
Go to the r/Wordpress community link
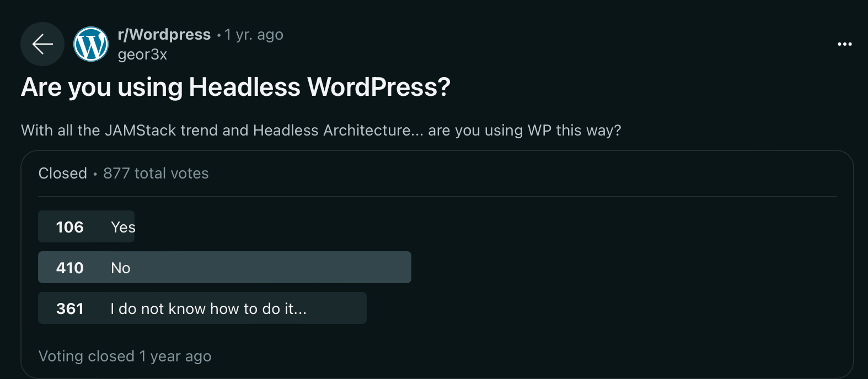pyautogui.click(x=164, y=35)
